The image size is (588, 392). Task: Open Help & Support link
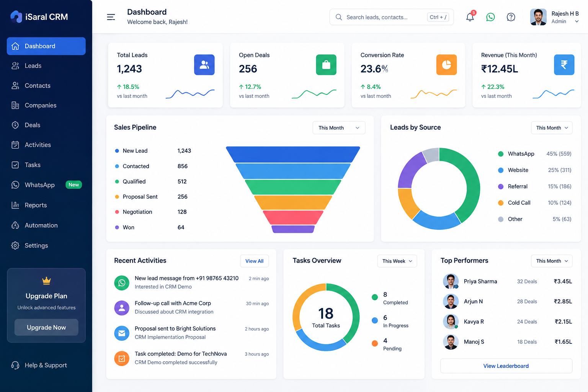coord(46,365)
